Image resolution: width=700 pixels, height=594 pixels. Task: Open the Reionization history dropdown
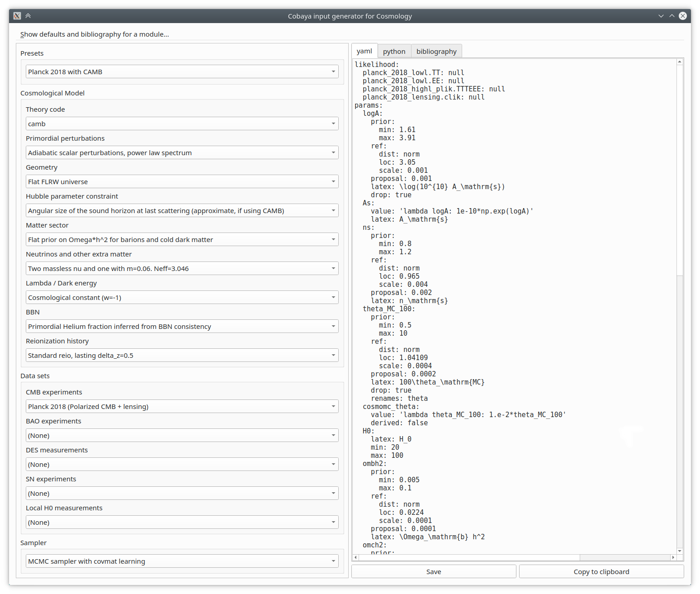click(x=182, y=355)
